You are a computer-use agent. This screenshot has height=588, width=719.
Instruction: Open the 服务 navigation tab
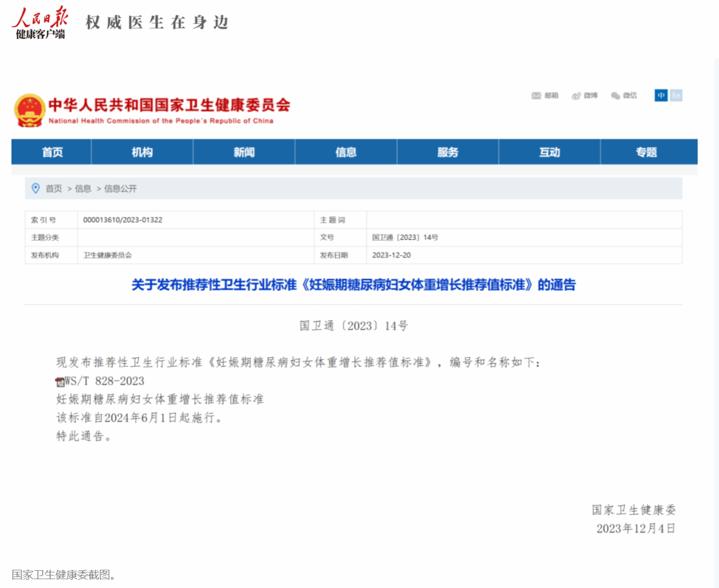pos(448,152)
